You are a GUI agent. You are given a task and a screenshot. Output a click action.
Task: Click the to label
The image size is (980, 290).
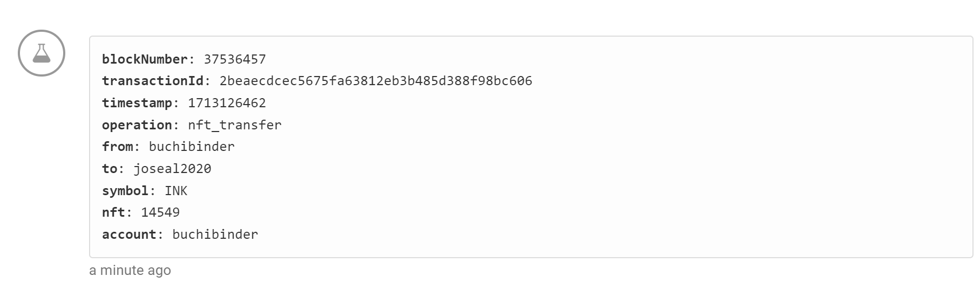click(110, 169)
